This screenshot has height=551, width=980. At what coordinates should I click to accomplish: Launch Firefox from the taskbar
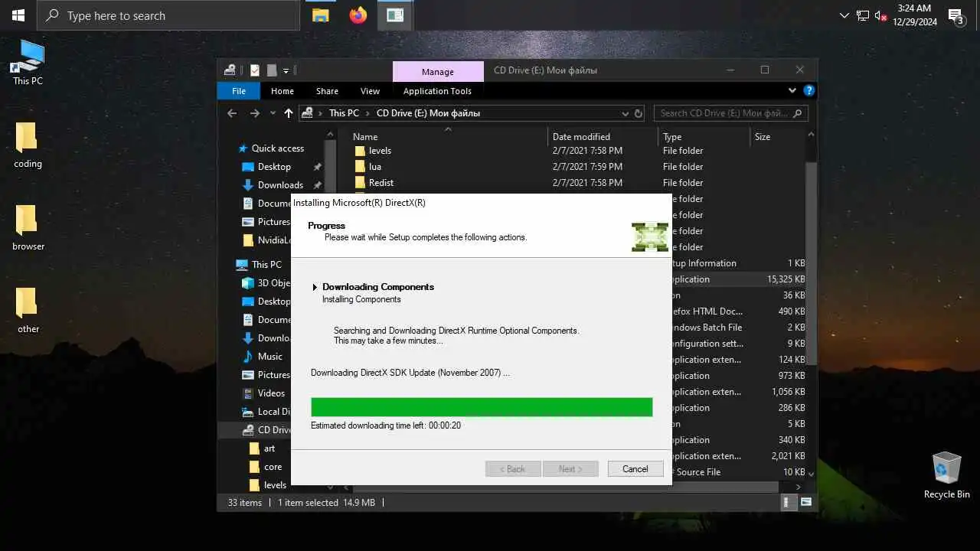[x=358, y=15]
